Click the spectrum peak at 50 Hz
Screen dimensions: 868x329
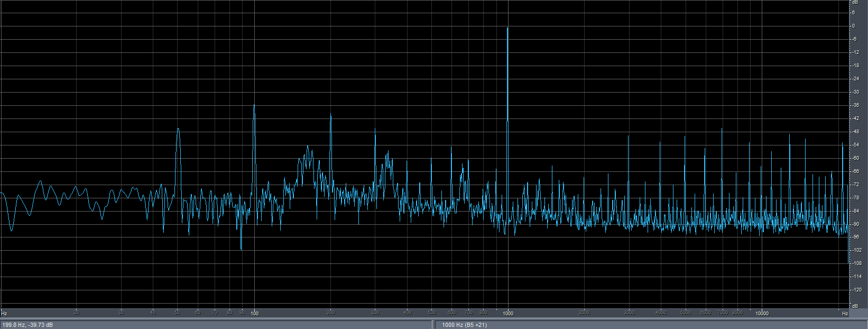click(178, 130)
